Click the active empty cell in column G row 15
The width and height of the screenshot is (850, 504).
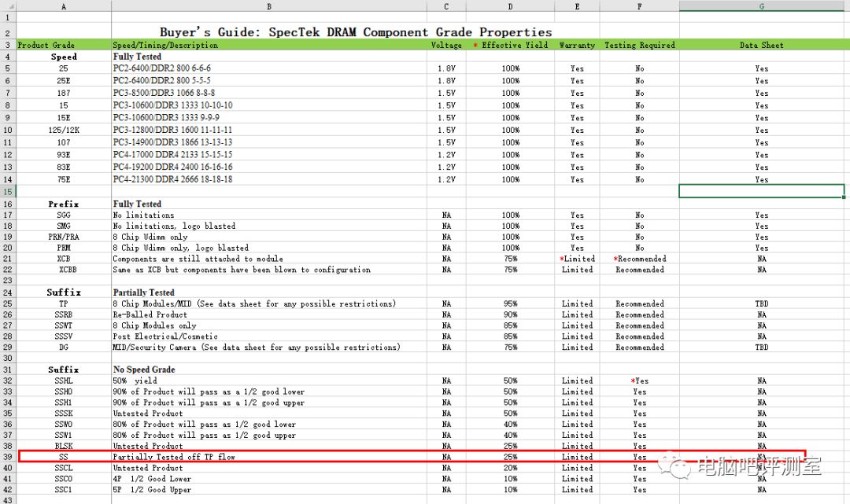(762, 191)
